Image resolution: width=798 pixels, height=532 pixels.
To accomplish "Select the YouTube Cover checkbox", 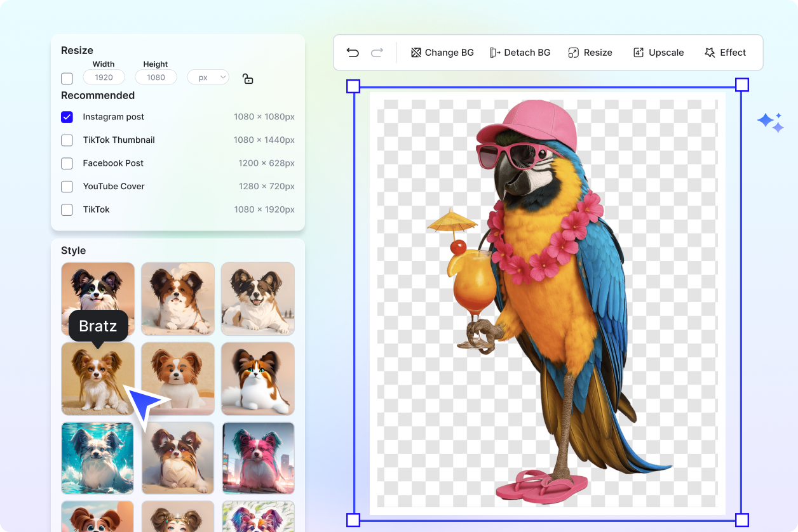I will pyautogui.click(x=67, y=187).
